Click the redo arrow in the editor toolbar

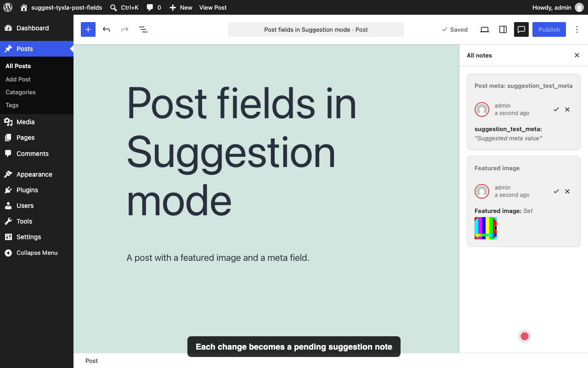click(x=125, y=29)
